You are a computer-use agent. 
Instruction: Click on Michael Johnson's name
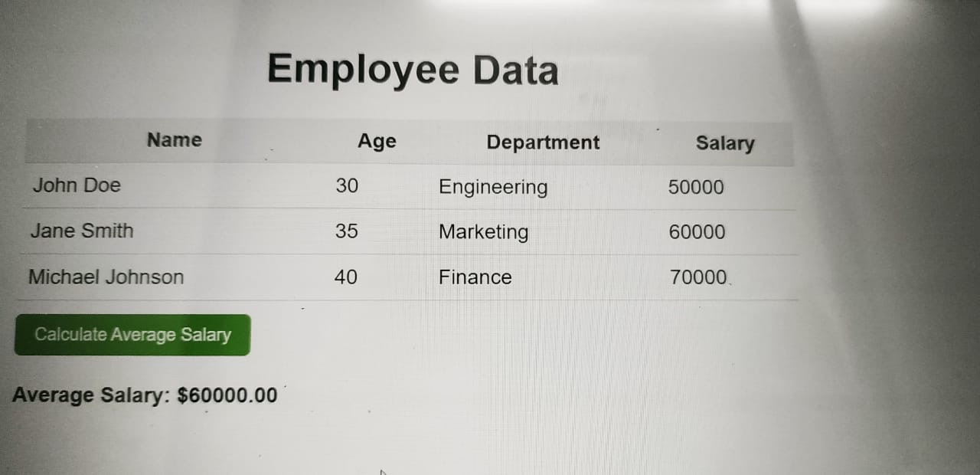[106, 277]
